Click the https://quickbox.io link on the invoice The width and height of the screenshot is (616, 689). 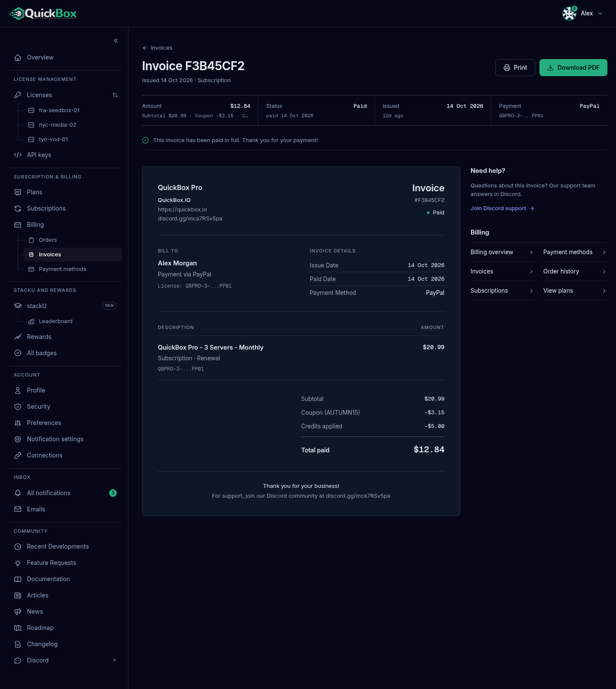tap(182, 210)
